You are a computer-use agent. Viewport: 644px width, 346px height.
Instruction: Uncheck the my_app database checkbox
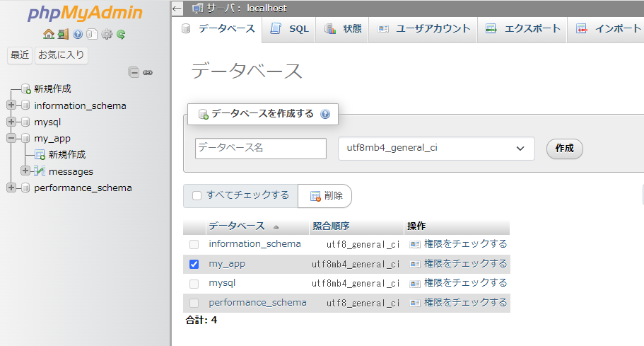pyautogui.click(x=194, y=264)
